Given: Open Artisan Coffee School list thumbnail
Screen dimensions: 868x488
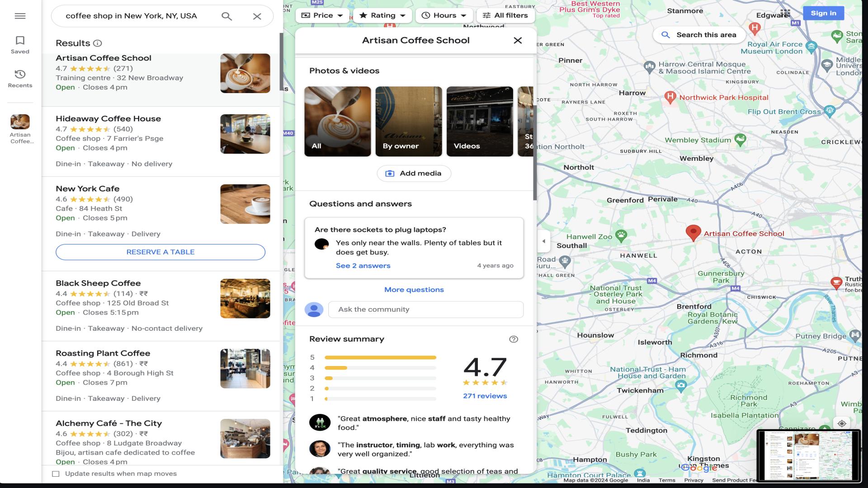Looking at the screenshot, I should 245,74.
